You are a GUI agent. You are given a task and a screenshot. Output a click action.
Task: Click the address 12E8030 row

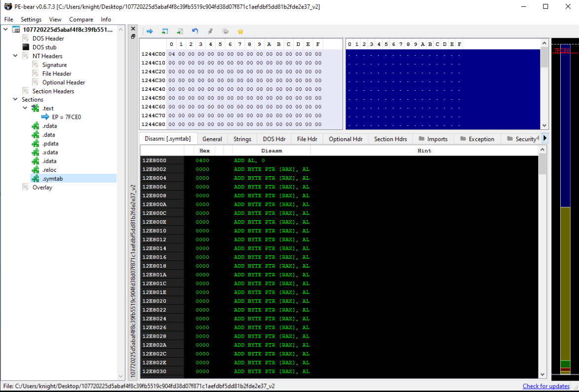pyautogui.click(x=339, y=371)
